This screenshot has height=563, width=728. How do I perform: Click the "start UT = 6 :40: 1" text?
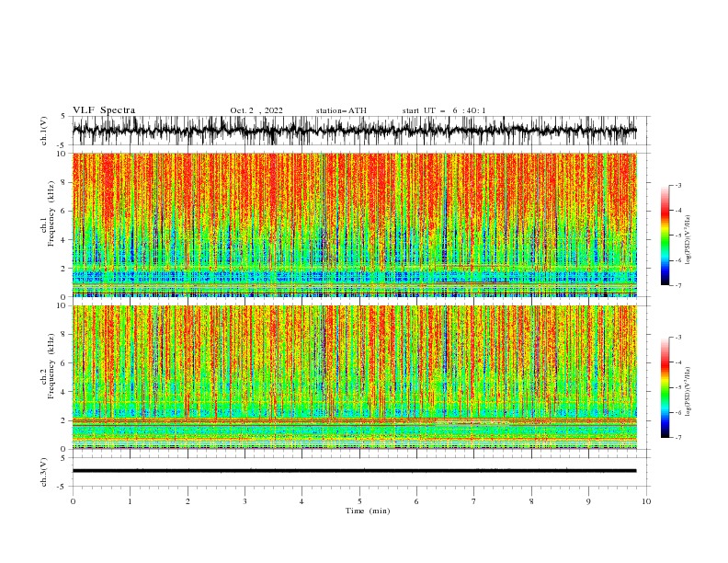pos(444,110)
